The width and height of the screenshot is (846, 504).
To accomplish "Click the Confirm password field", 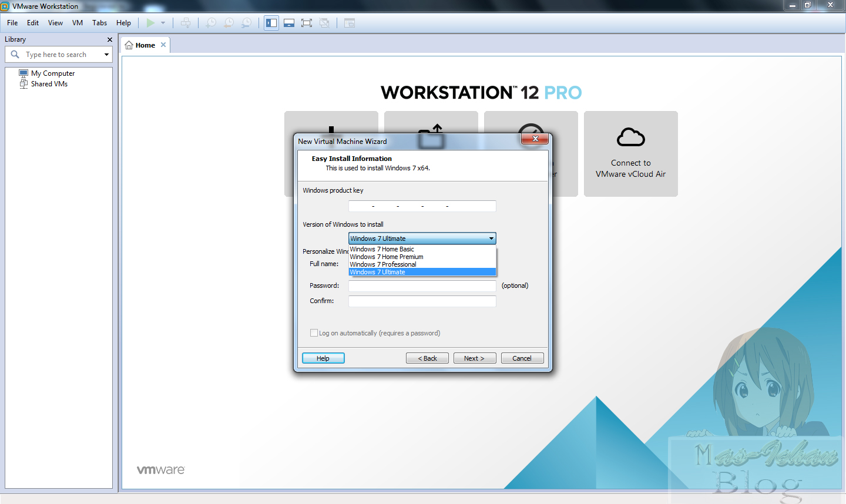I will (422, 301).
